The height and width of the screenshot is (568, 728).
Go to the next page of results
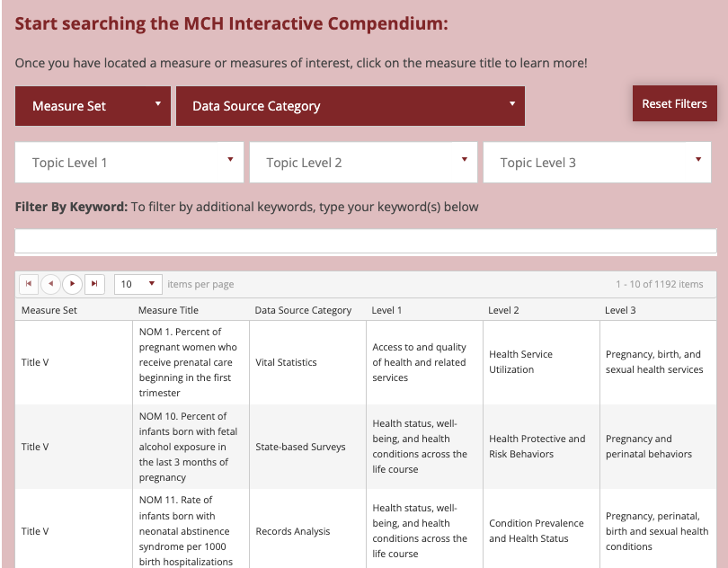pyautogui.click(x=72, y=284)
